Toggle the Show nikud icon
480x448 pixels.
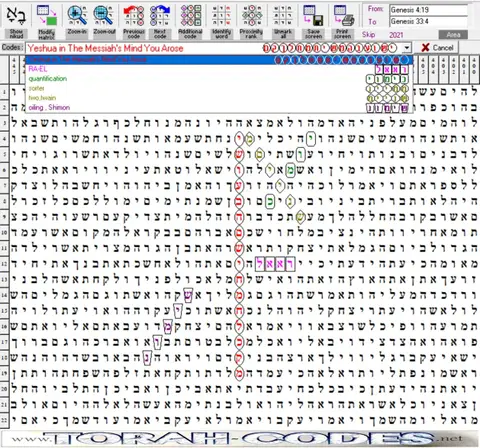(x=16, y=21)
